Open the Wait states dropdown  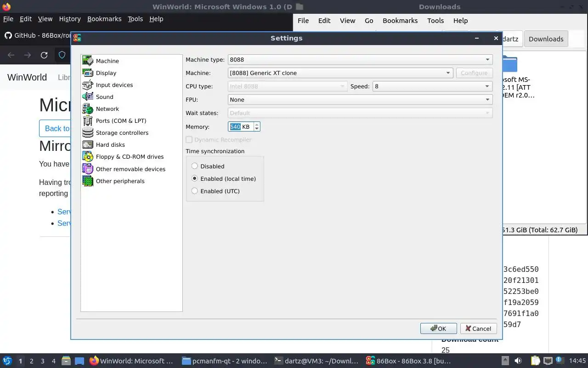pyautogui.click(x=360, y=113)
